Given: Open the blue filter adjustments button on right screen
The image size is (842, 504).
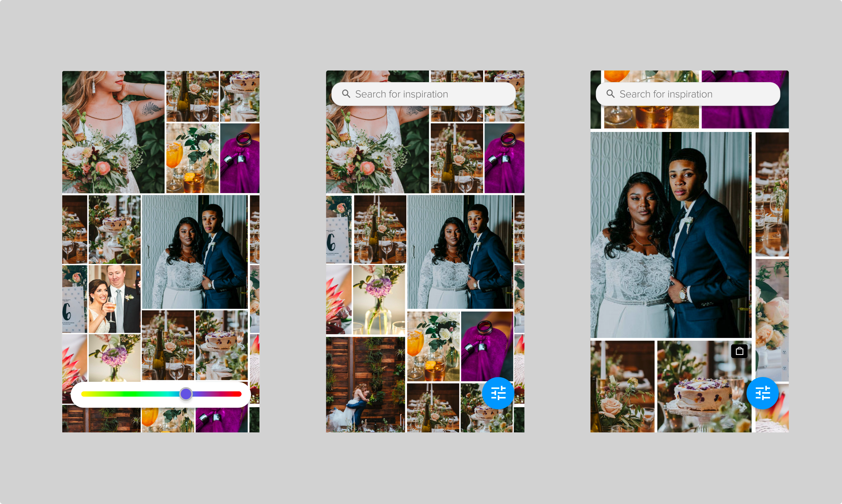Looking at the screenshot, I should click(763, 393).
